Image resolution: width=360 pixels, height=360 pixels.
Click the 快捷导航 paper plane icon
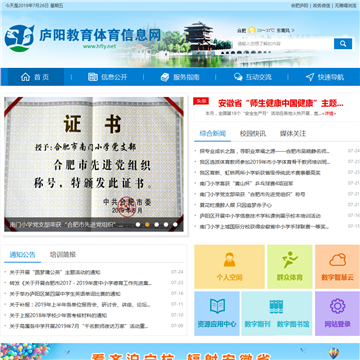tap(310, 77)
